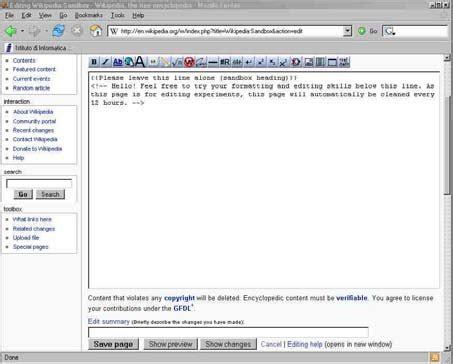
Task: Insert embedded image icon in edit toolbar
Action: [x=153, y=62]
